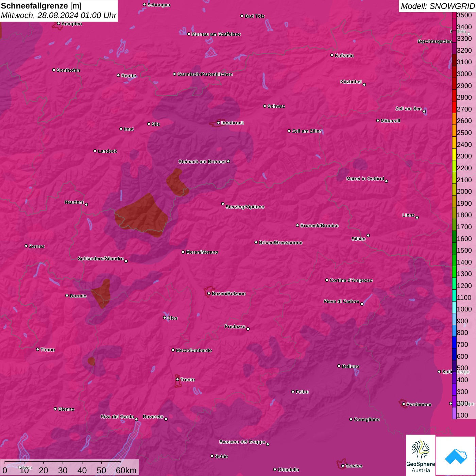Select the Bozen/Bolzano city marker

(209, 293)
